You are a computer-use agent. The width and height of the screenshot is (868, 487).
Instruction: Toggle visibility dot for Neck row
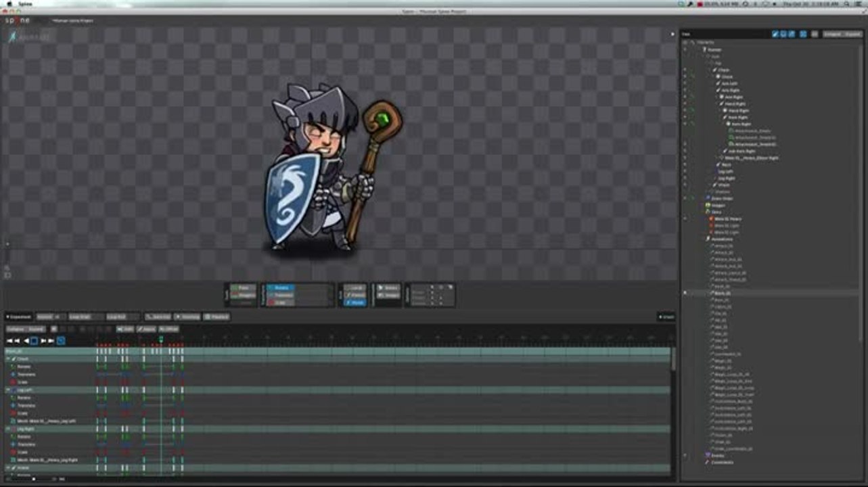pos(685,164)
